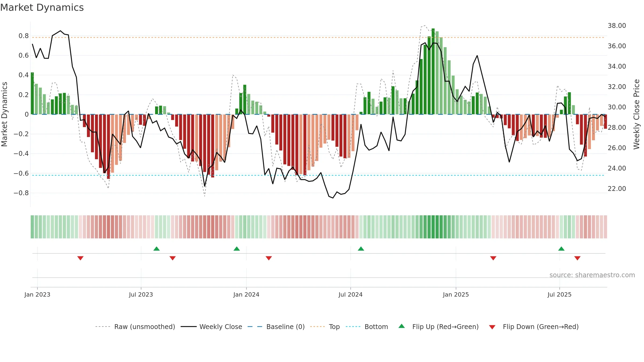This screenshot has height=362, width=644.
Task: Click the red flip-down marker after Jul 2023
Action: coord(173,258)
